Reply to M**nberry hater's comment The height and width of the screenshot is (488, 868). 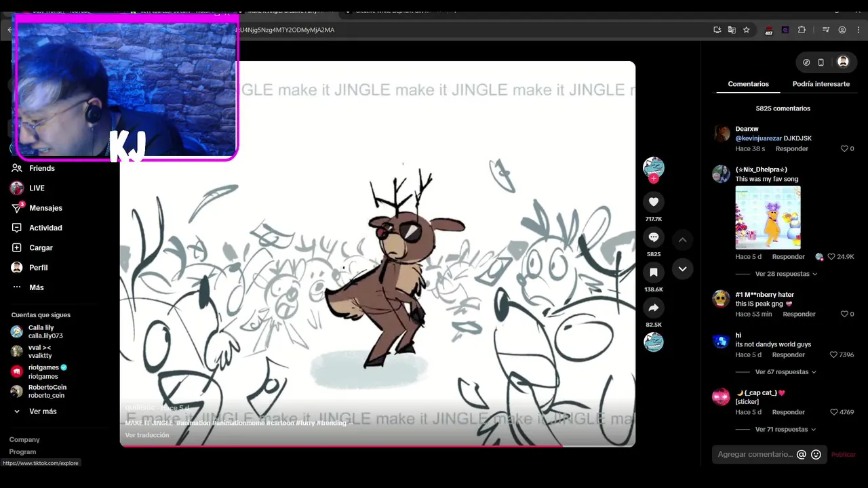point(800,314)
